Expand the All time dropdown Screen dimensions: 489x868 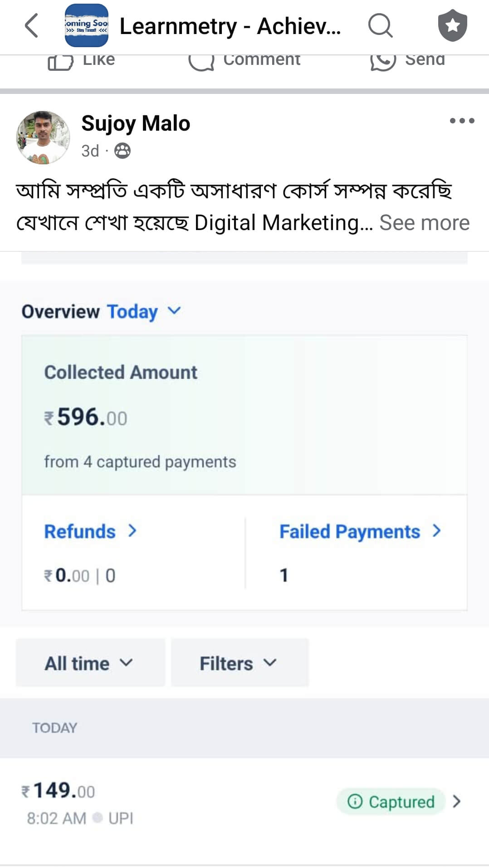click(x=90, y=663)
